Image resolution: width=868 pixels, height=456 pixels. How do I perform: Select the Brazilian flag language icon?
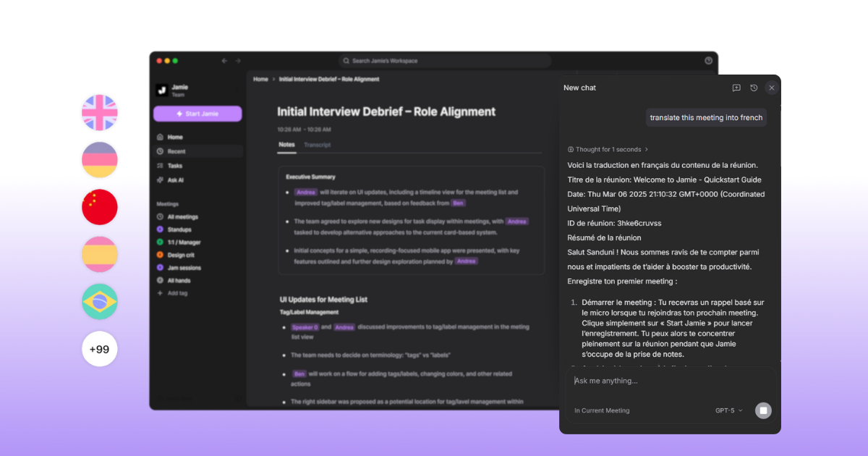(99, 302)
